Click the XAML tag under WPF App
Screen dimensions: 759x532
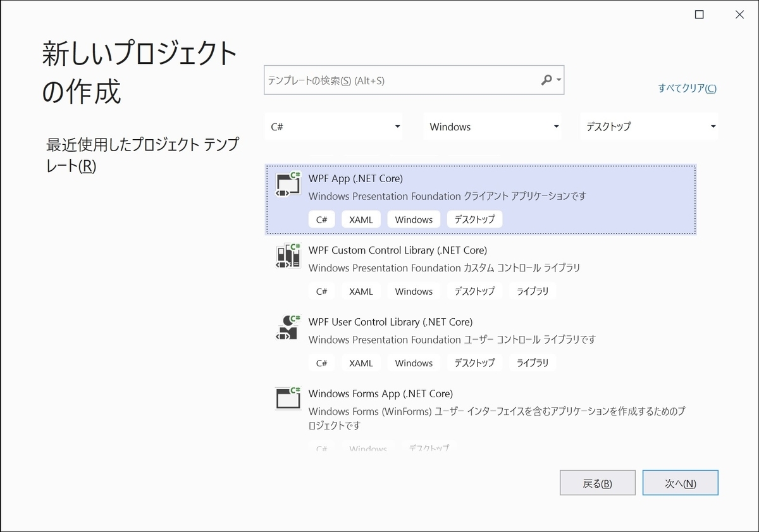361,220
